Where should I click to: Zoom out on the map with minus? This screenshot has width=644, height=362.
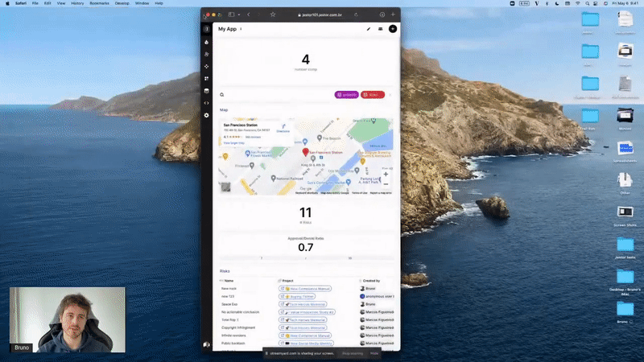(x=386, y=184)
